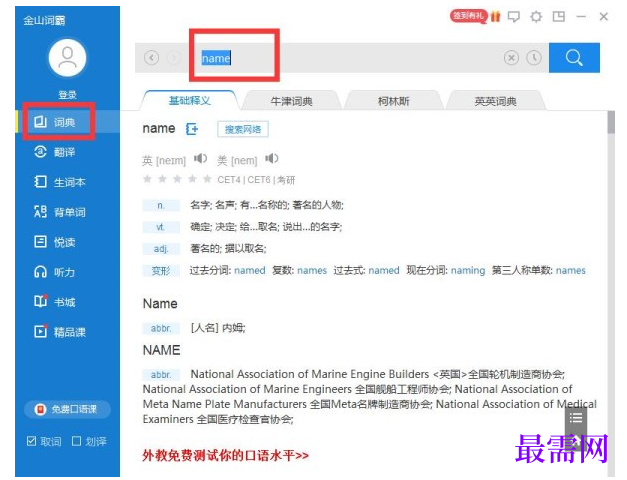The image size is (627, 480).
Task: Minimize the window
Action: [x=581, y=16]
